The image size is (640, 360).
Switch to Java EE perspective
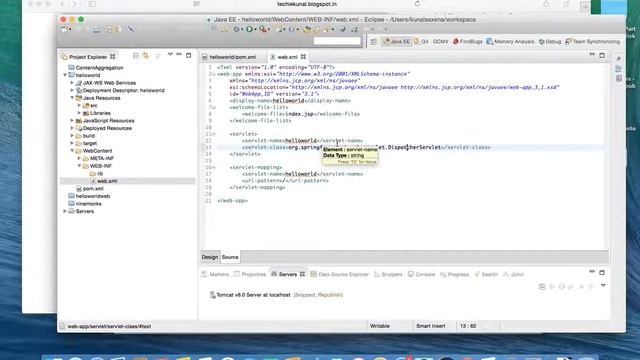(396, 42)
